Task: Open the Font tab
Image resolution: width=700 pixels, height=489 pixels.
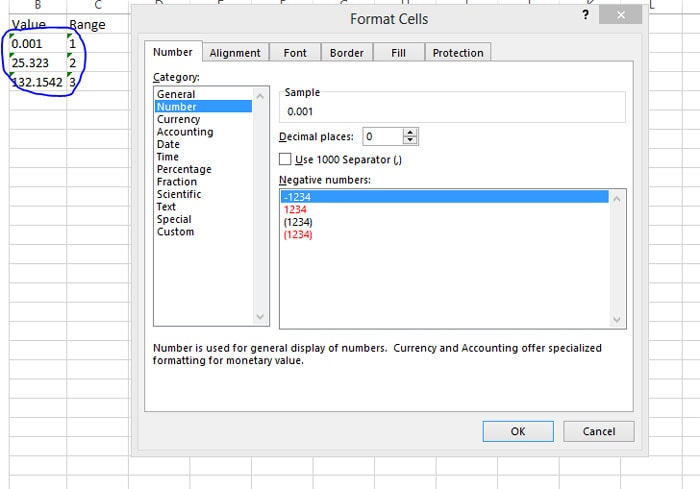Action: tap(295, 53)
